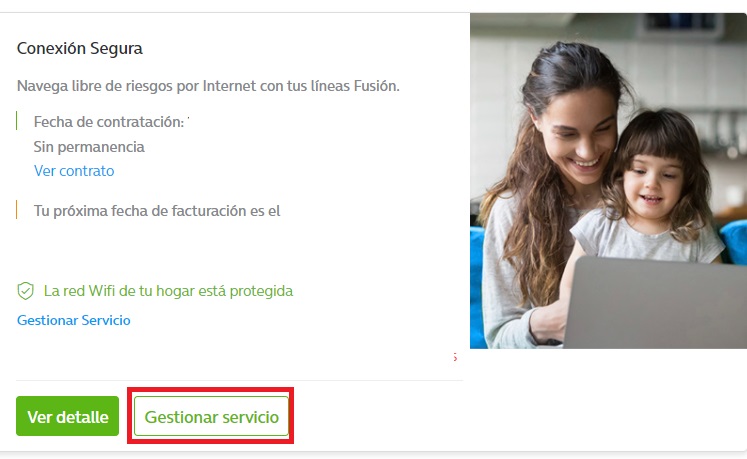Viewport: 747px width, 459px height.
Task: Click the laptop shown in the photo
Action: (655, 303)
